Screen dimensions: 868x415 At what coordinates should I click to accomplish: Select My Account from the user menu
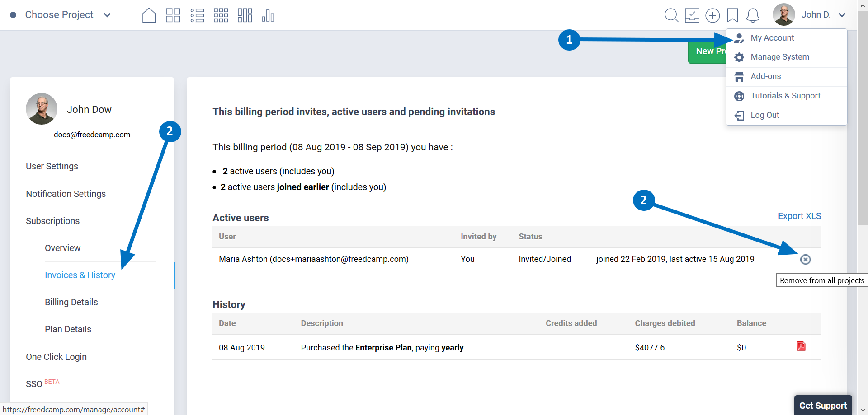point(772,38)
